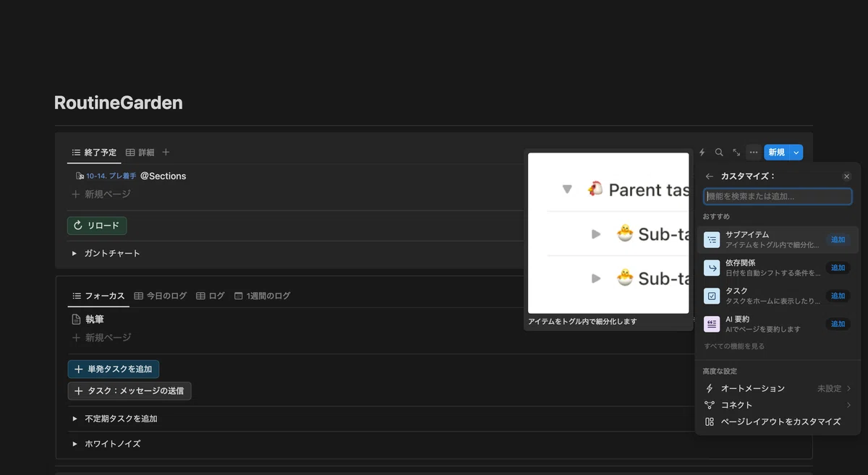Expand the ガントチャート toggle
Screen dimensions: 868x475
(x=75, y=254)
